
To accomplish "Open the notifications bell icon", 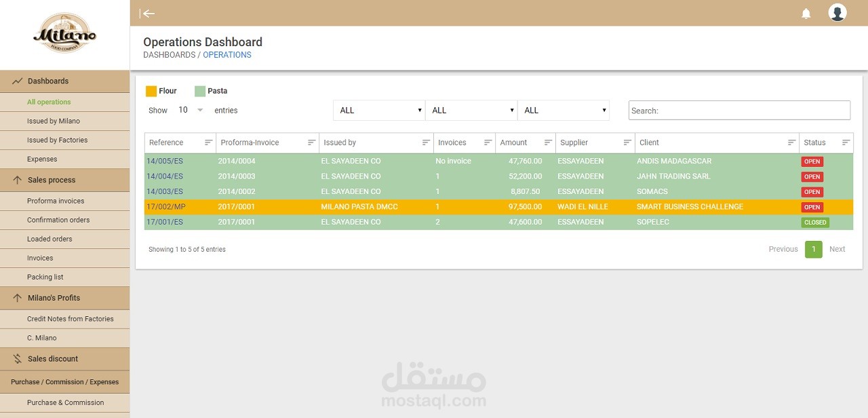I will point(806,14).
